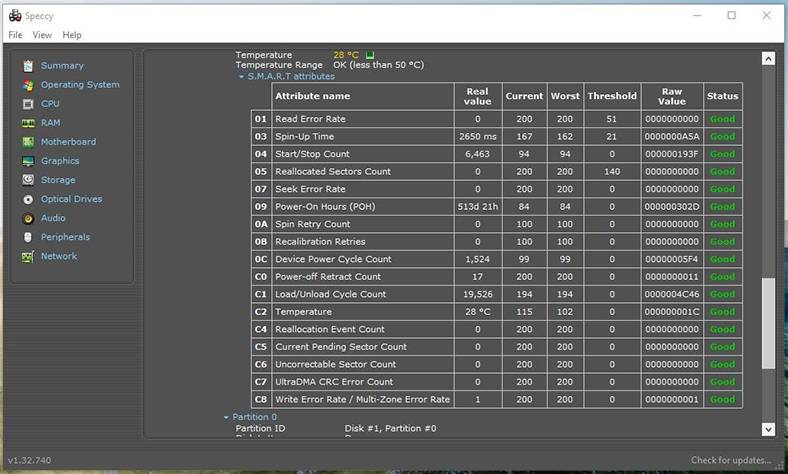This screenshot has height=474, width=788.
Task: Click the vertical scrollbar thumb
Action: [768, 323]
